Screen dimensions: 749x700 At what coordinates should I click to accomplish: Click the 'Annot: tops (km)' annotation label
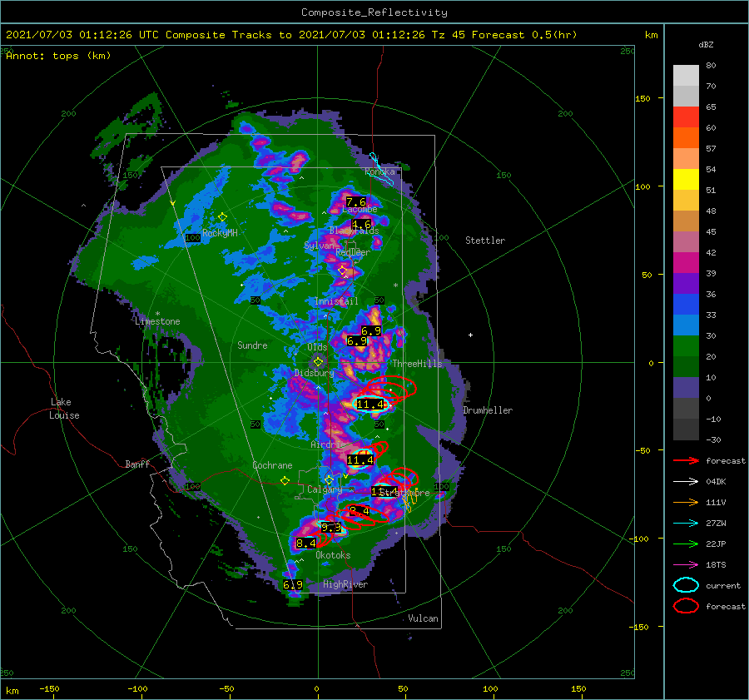click(x=58, y=56)
